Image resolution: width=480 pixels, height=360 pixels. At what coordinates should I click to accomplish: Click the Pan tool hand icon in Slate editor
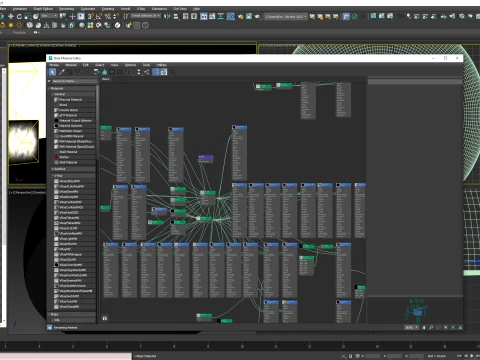click(424, 328)
